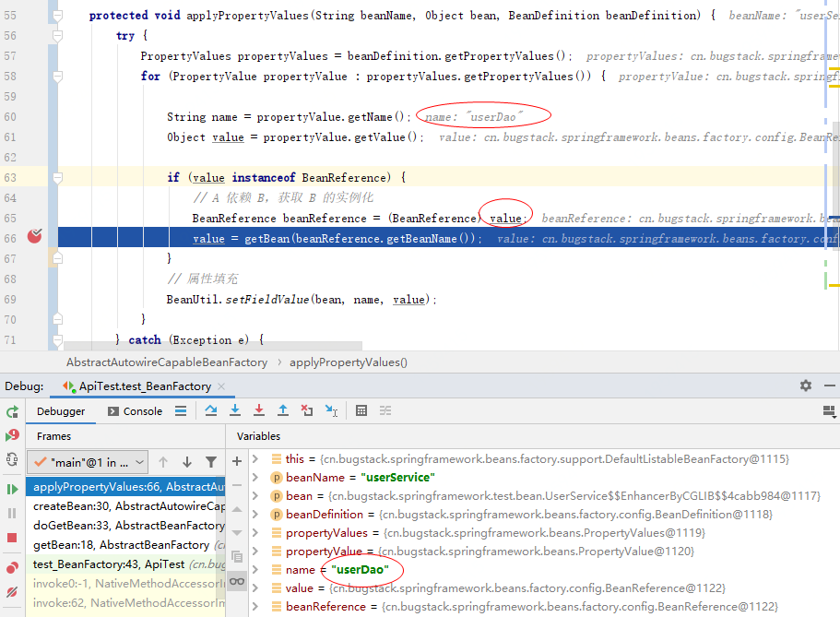Open View Breakpoints from left debug toolbar

tap(12, 567)
